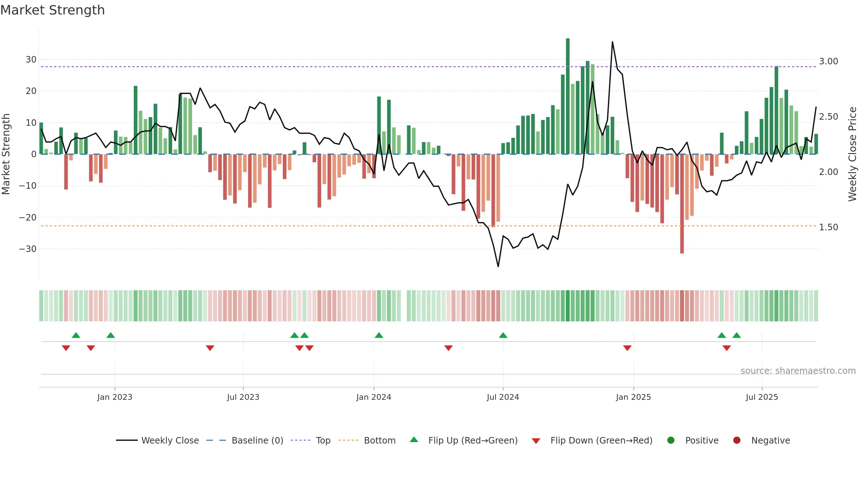Click the 'Jul 2024' x-axis label

[503, 397]
